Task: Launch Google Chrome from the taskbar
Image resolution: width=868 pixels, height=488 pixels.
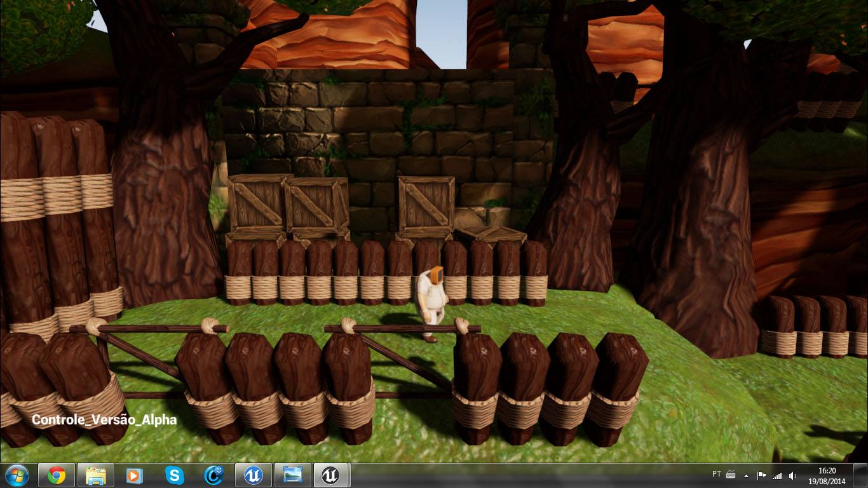Action: pyautogui.click(x=57, y=475)
